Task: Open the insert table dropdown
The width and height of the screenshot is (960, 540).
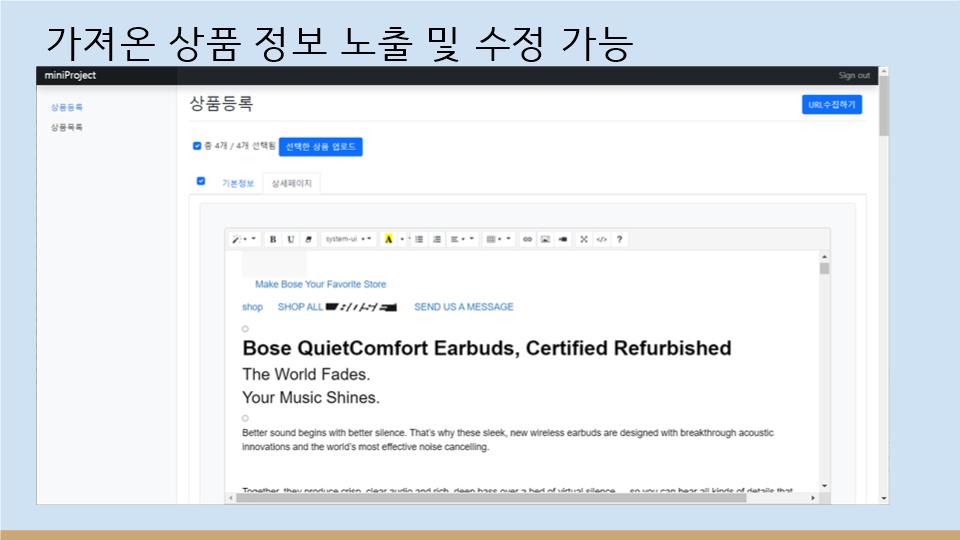Action: coord(498,239)
